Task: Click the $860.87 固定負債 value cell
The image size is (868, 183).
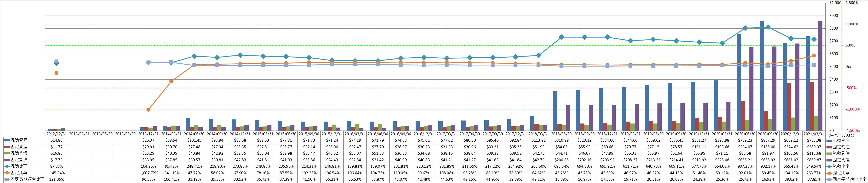Action: [814, 160]
